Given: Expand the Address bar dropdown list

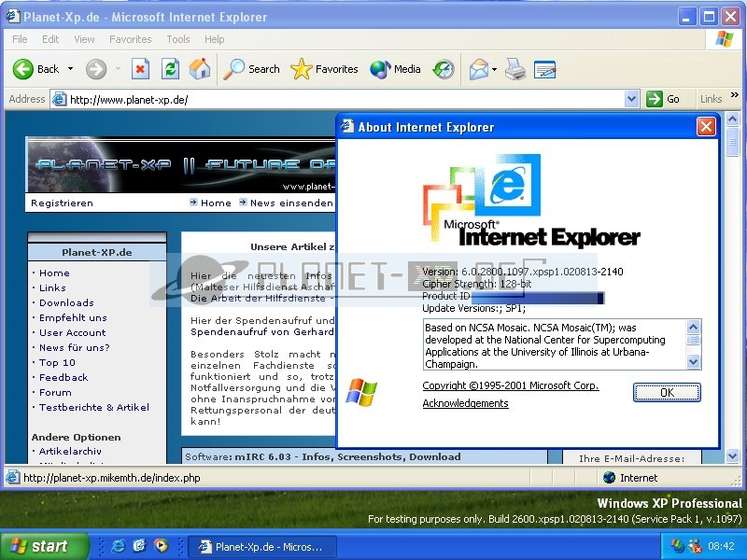Looking at the screenshot, I should (x=631, y=99).
